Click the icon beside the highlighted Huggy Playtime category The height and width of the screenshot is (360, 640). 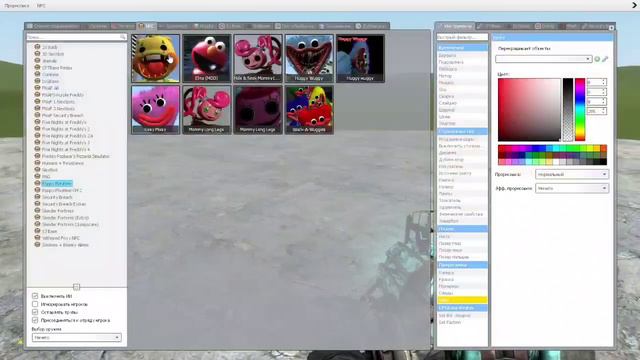point(37,183)
